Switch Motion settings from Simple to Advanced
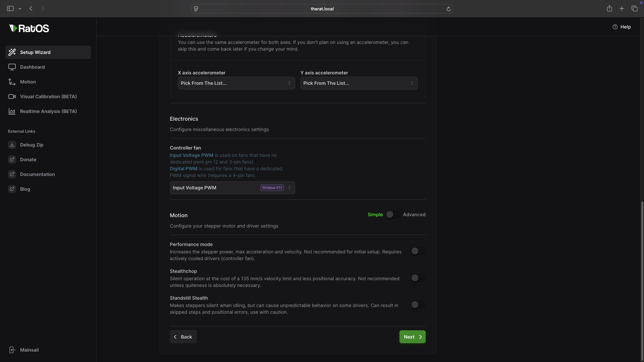The width and height of the screenshot is (644, 362). pos(392,215)
